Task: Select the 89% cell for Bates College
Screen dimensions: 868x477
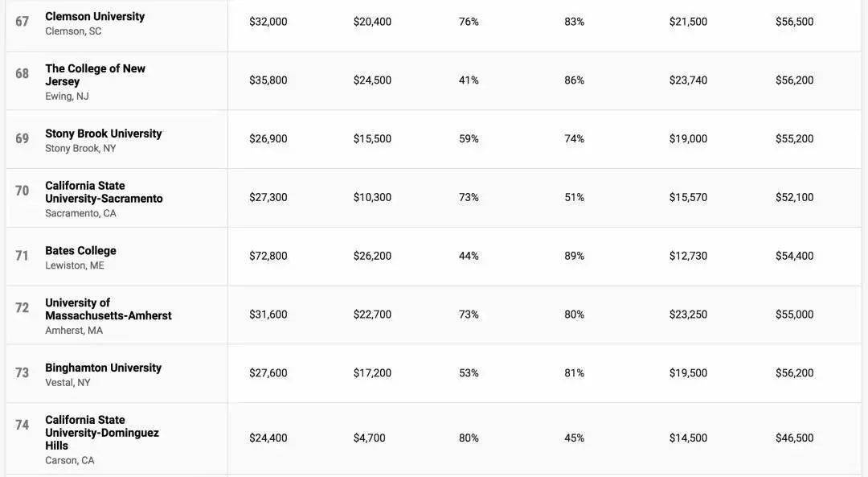Action: click(574, 256)
